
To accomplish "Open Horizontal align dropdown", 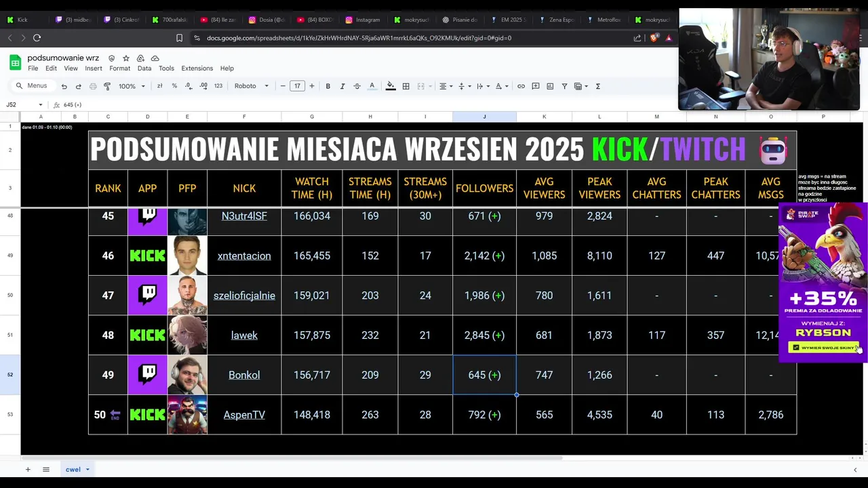I will tap(446, 86).
